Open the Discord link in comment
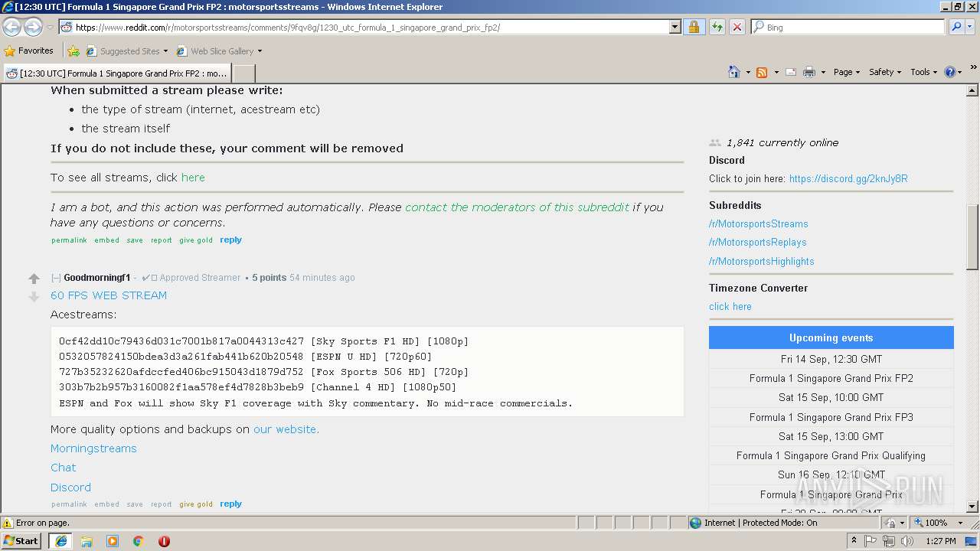This screenshot has height=551, width=980. click(70, 487)
